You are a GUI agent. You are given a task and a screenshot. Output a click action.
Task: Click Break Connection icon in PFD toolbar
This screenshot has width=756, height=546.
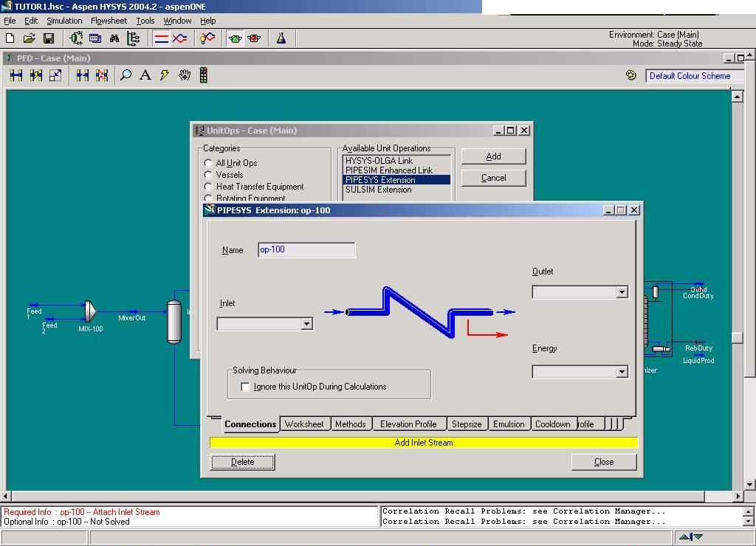pyautogui.click(x=83, y=75)
